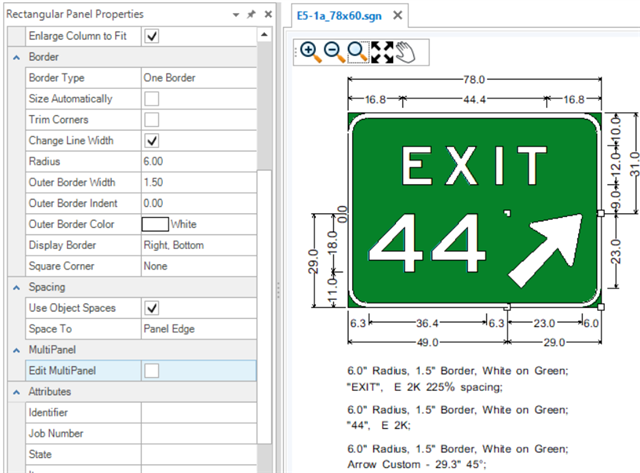640x473 pixels.
Task: Collapse the MultiPanel section
Action: [x=16, y=351]
